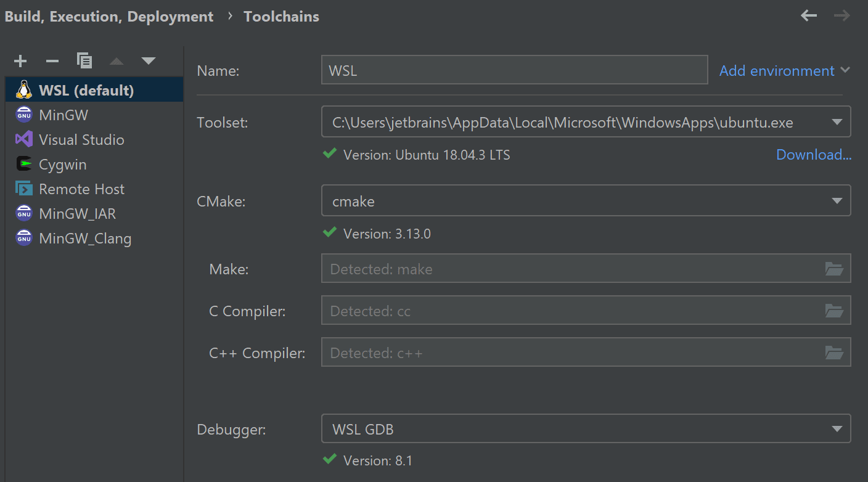Click the Make field showing Detected: make
This screenshot has height=482, width=868.
(586, 269)
